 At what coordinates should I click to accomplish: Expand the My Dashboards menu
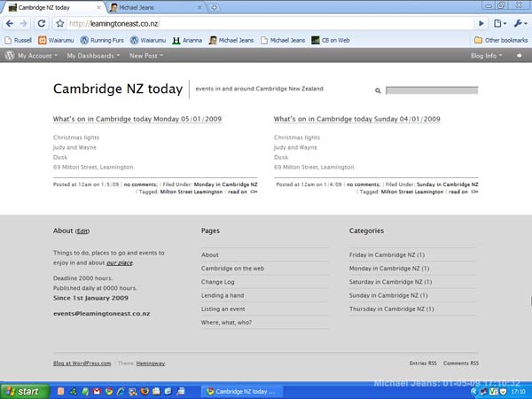pos(93,56)
